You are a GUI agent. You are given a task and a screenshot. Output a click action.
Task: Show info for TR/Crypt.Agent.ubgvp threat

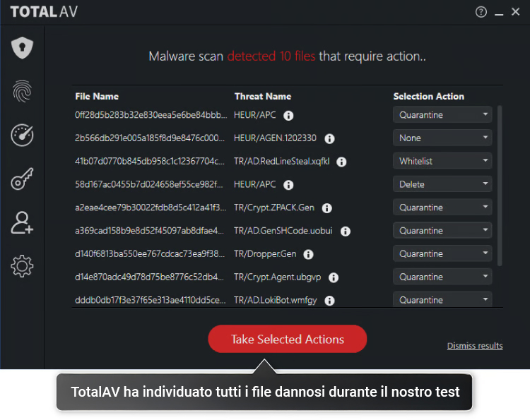(x=334, y=277)
